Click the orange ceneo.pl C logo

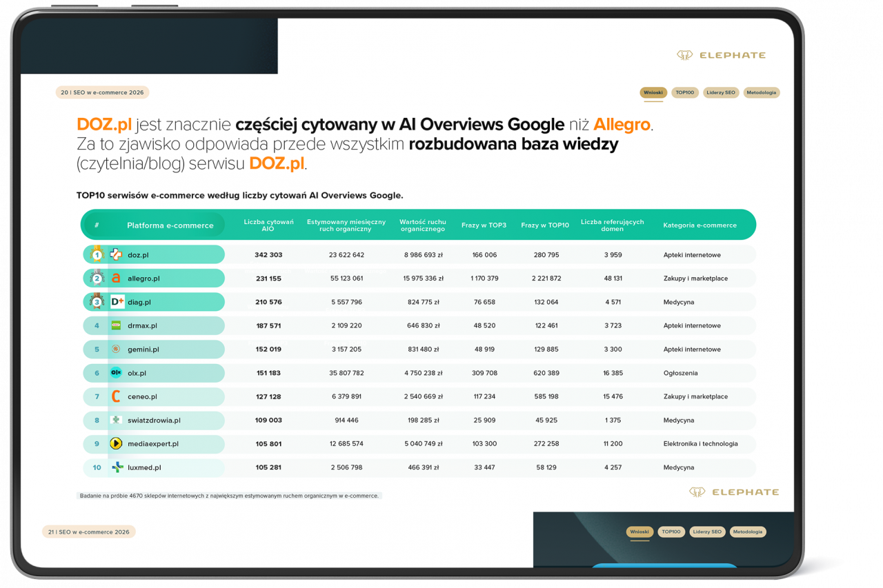[x=116, y=396]
